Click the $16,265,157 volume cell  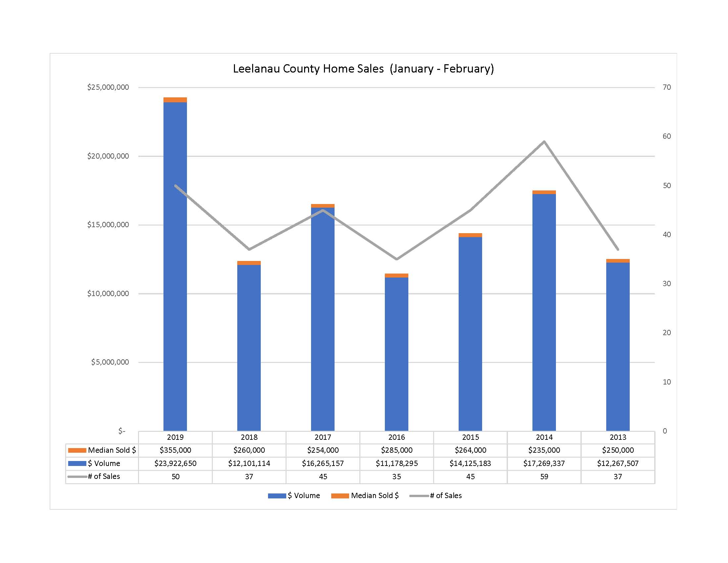tap(323, 463)
